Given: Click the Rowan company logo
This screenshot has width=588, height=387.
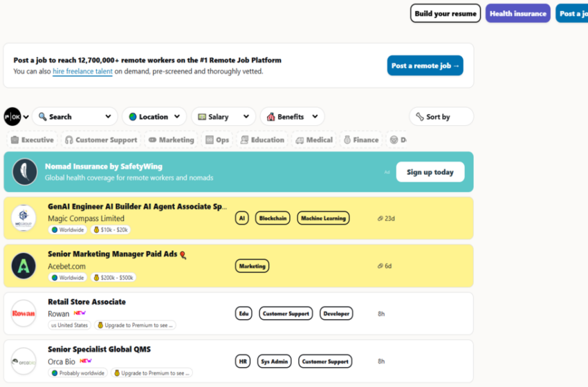Looking at the screenshot, I should point(24,314).
